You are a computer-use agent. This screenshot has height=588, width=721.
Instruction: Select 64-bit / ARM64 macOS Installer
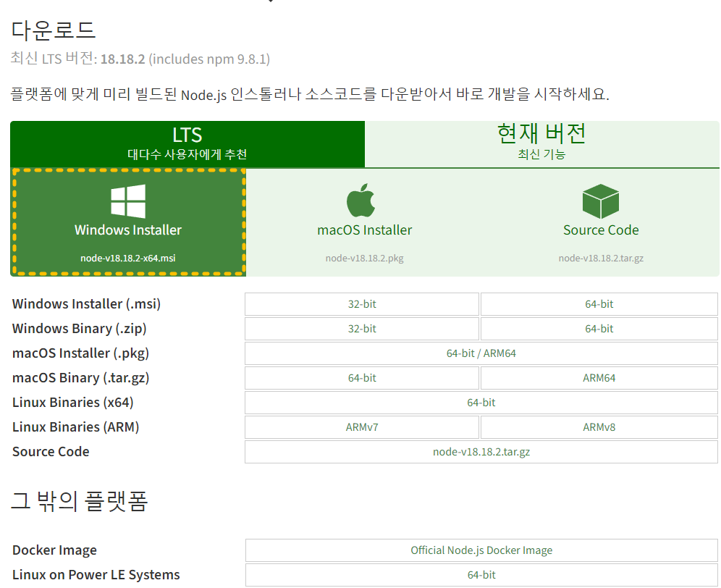point(481,353)
